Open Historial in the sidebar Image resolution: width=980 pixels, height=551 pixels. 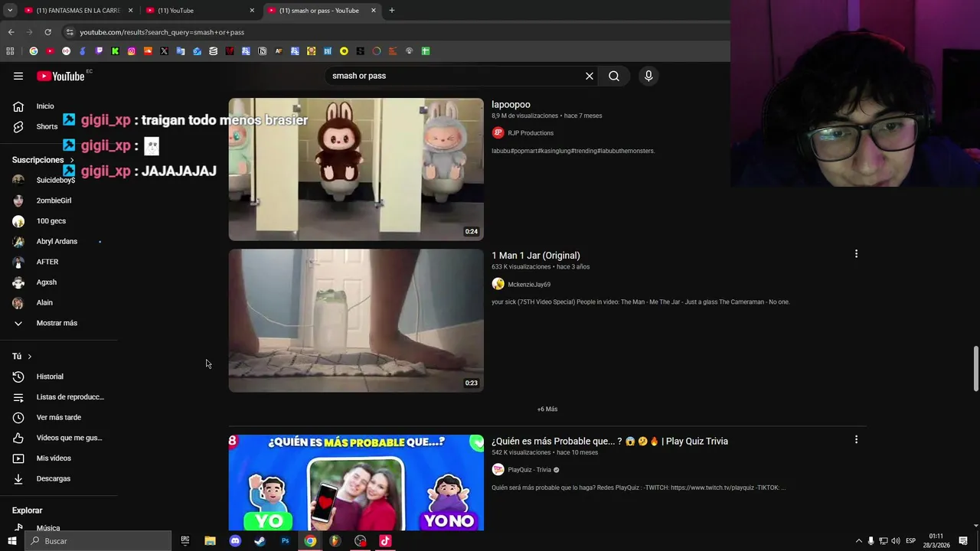tap(50, 377)
